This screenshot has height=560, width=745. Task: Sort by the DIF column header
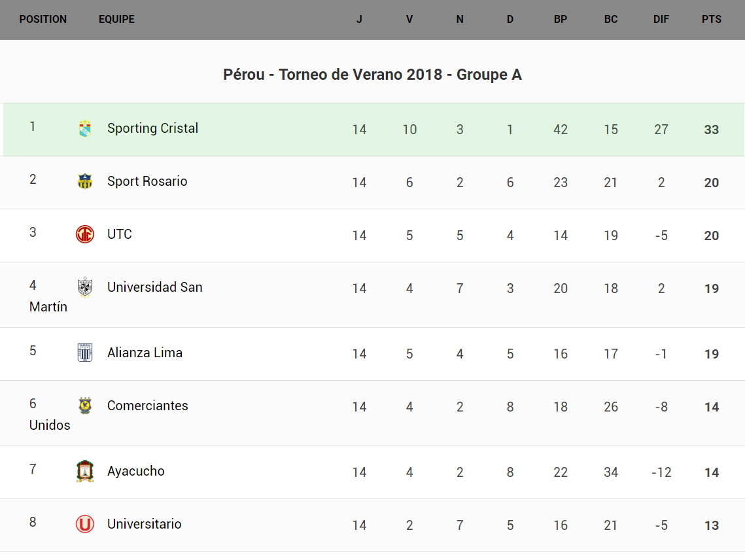(x=661, y=20)
